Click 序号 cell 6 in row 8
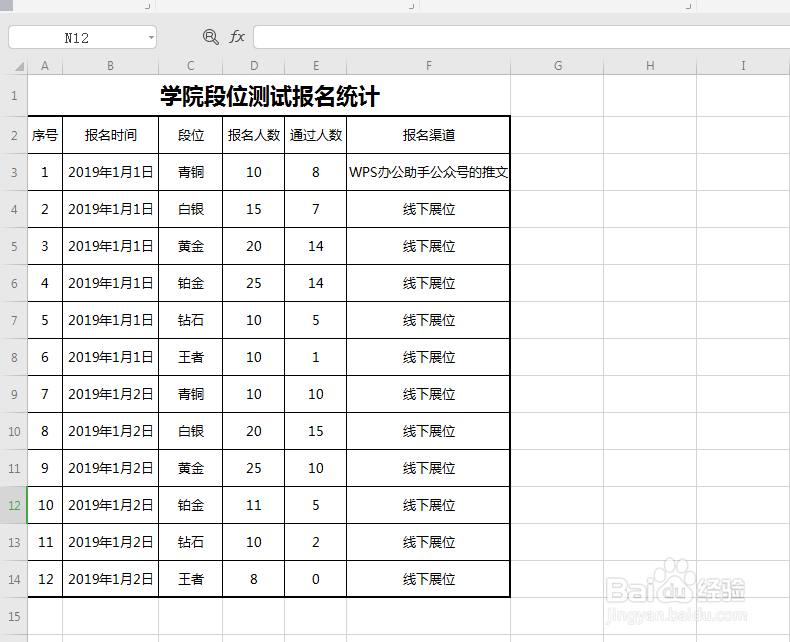This screenshot has width=790, height=642. click(45, 357)
